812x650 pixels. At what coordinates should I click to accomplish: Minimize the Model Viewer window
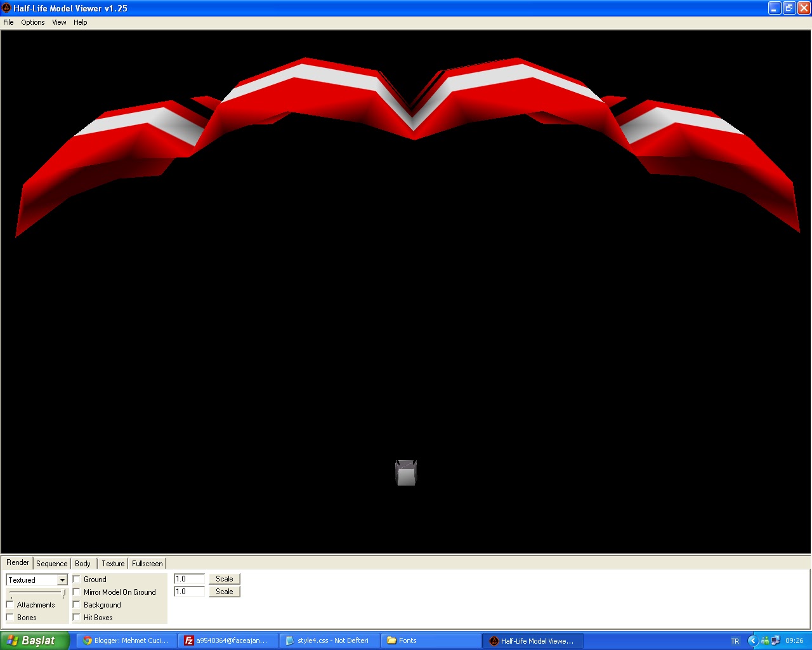(775, 8)
